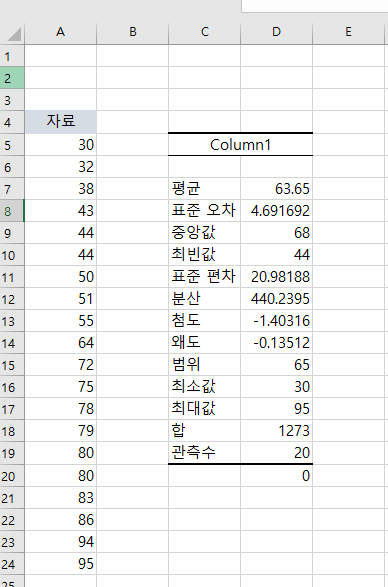The height and width of the screenshot is (587, 388).
Task: Select row 24 header
Action: pos(12,564)
